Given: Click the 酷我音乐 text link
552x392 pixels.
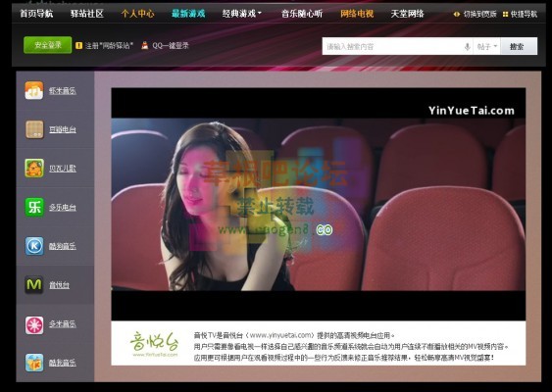Looking at the screenshot, I should coord(63,363).
